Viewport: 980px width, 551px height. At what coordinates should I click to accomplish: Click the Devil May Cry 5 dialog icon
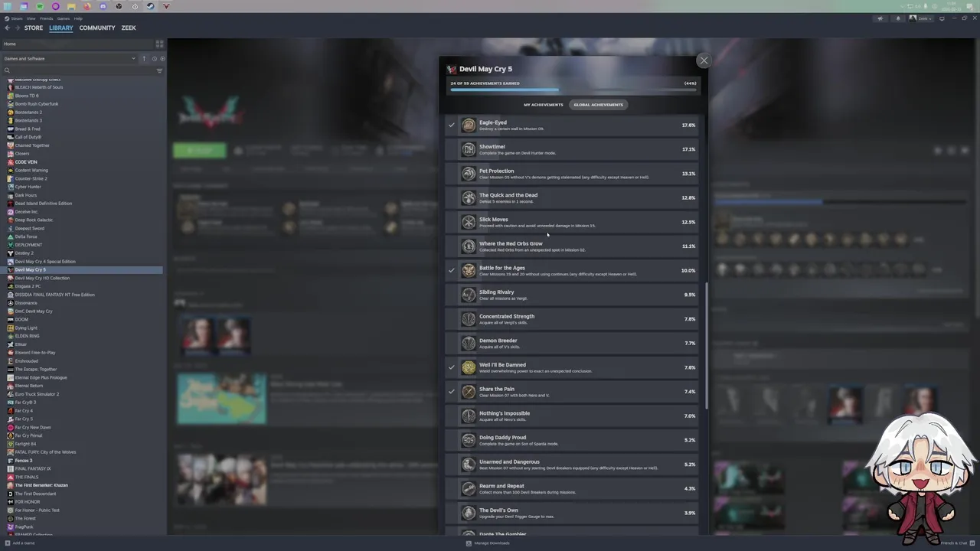point(452,69)
